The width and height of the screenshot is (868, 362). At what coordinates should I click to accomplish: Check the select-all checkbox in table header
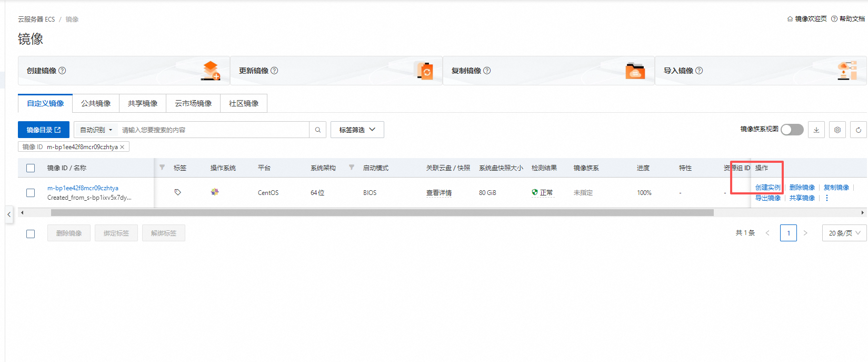click(31, 168)
